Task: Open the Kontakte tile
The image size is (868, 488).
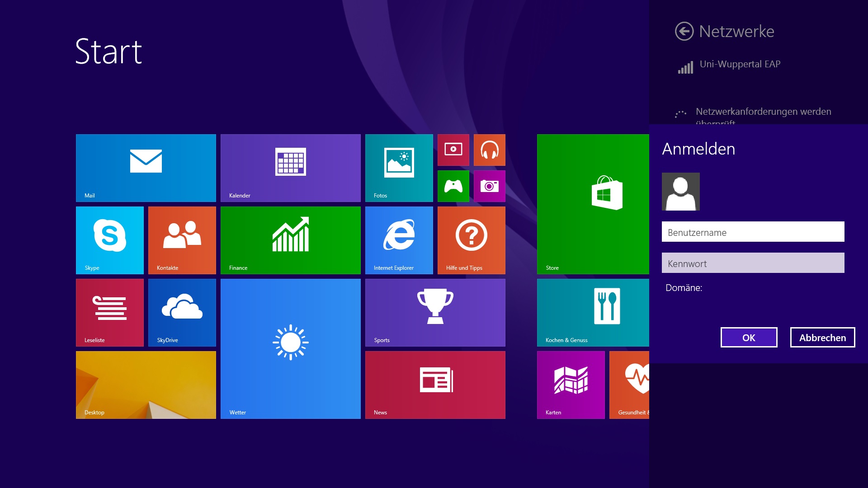Action: point(182,240)
